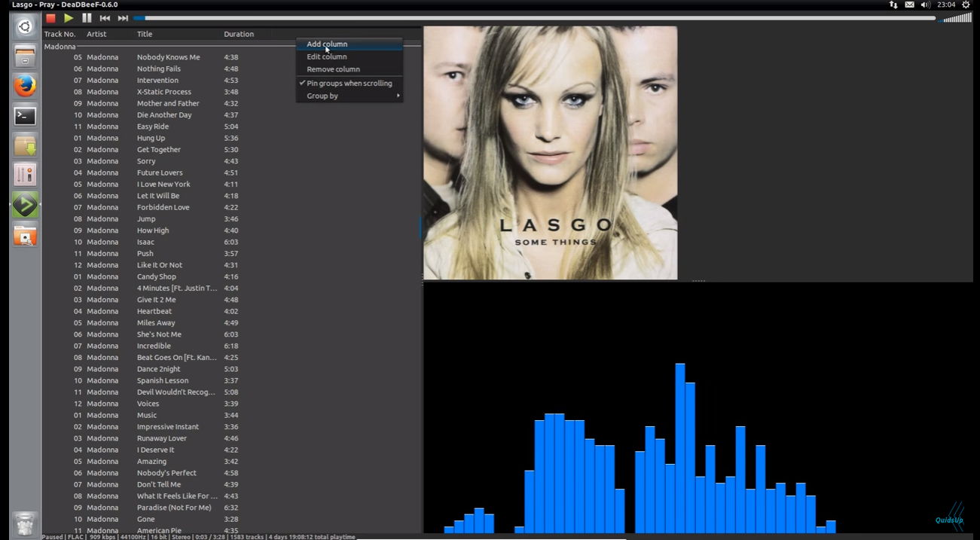This screenshot has width=980, height=540.
Task: Skip to the previous track
Action: point(105,18)
